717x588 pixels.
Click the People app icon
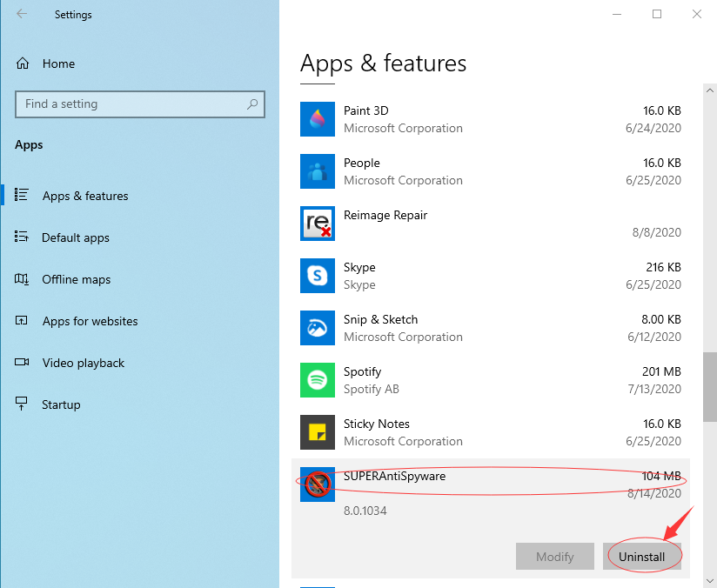tap(318, 171)
